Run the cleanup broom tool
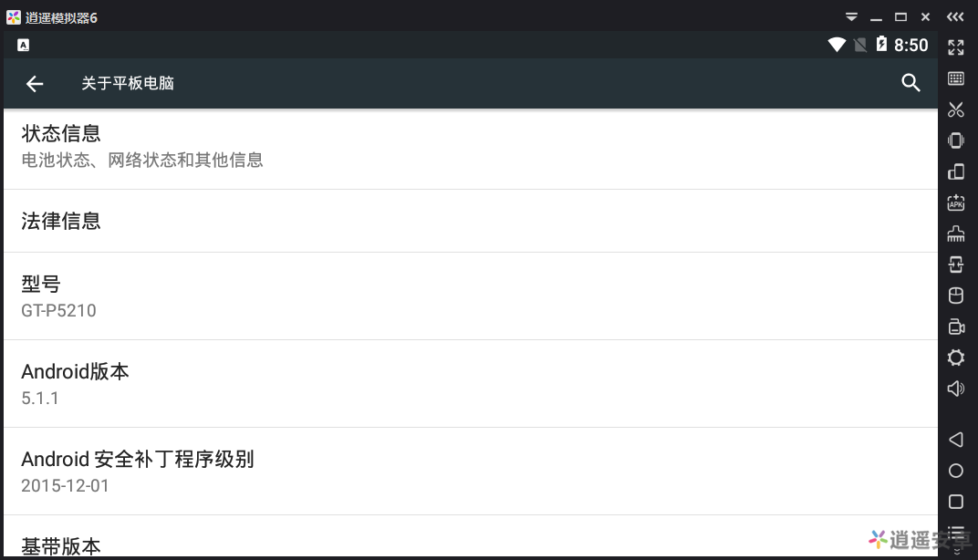The height and width of the screenshot is (560, 978). coord(955,233)
